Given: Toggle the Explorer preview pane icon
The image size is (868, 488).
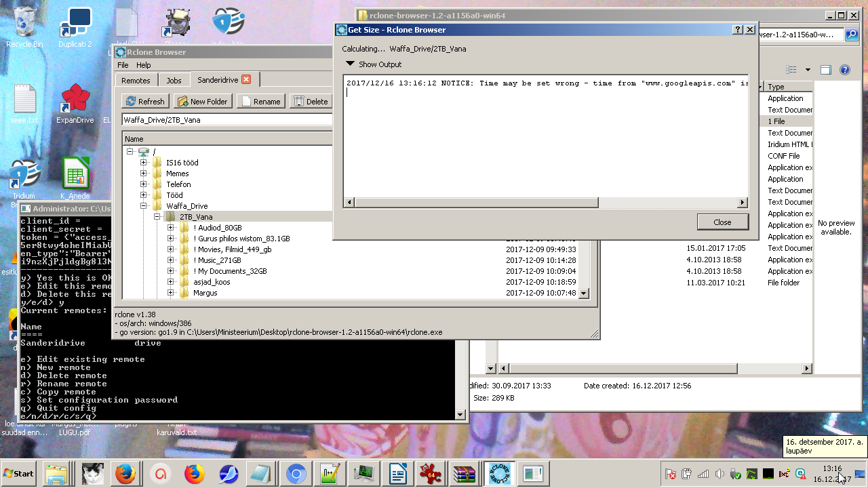Looking at the screenshot, I should [x=825, y=70].
